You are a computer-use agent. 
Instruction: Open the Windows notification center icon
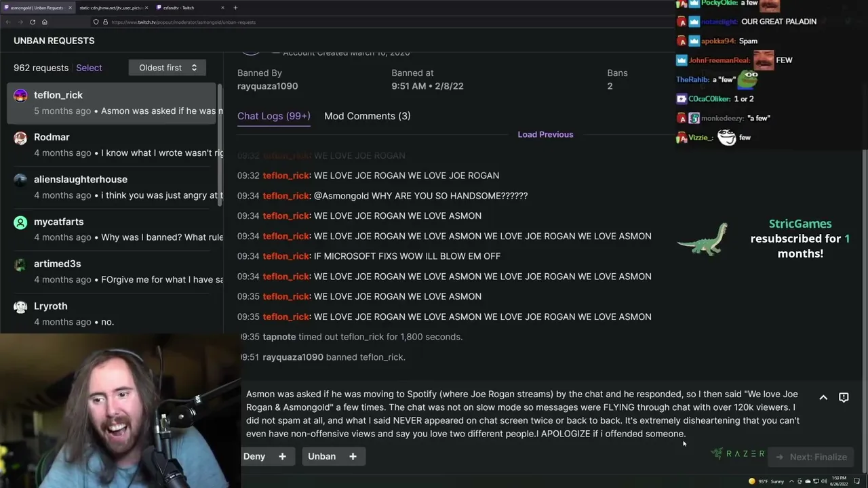[856, 481]
